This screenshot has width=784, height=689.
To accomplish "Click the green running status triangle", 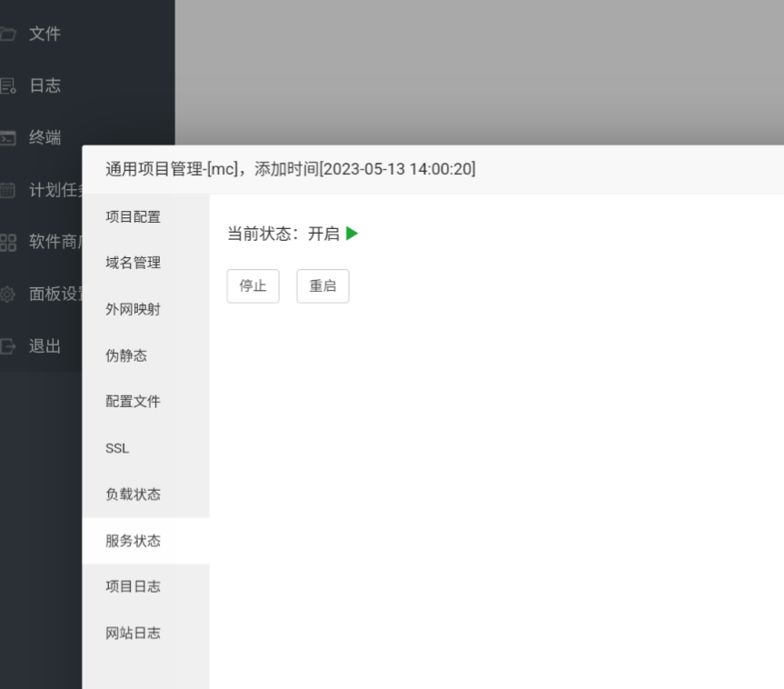I will (352, 234).
